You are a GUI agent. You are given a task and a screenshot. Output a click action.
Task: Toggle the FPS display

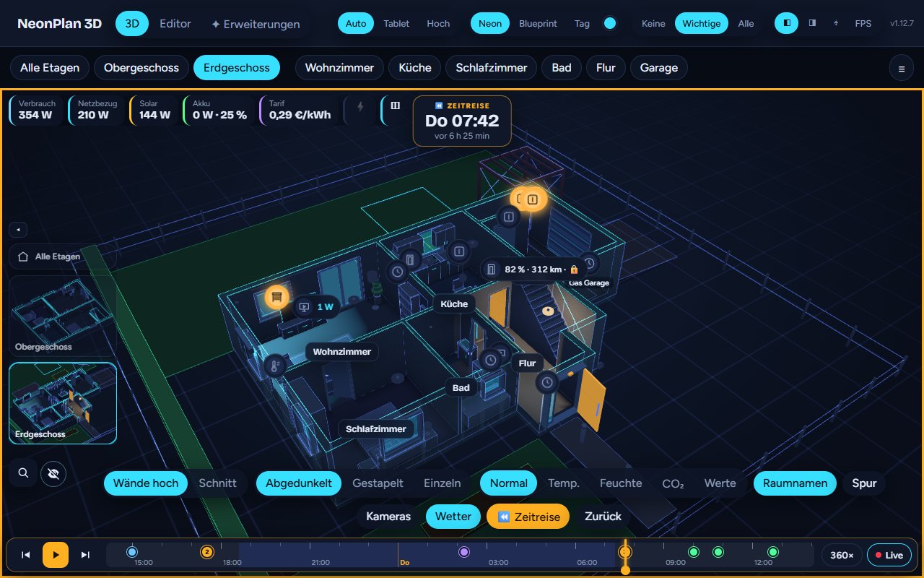863,23
